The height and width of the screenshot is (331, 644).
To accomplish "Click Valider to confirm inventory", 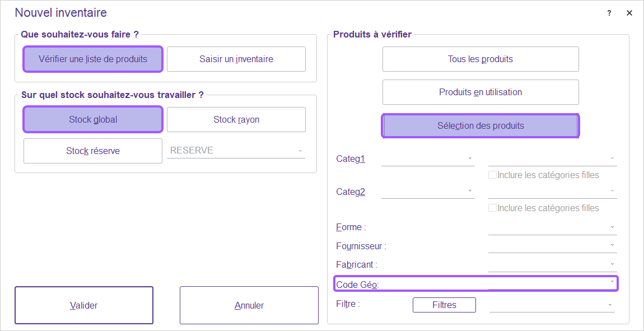I will click(x=84, y=306).
